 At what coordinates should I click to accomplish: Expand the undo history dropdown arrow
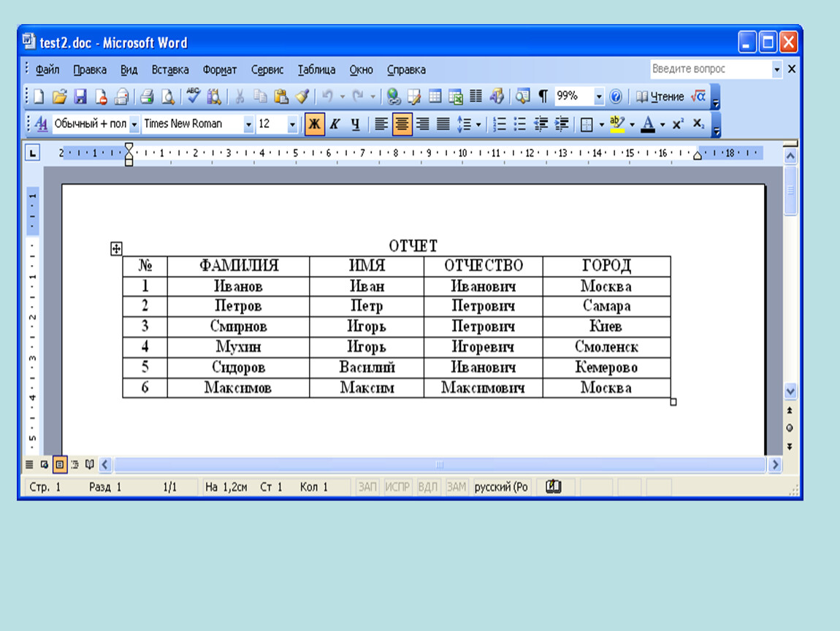tap(342, 97)
